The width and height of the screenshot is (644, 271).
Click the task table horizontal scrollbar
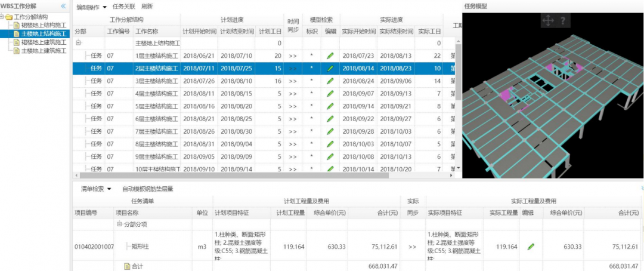click(x=239, y=175)
